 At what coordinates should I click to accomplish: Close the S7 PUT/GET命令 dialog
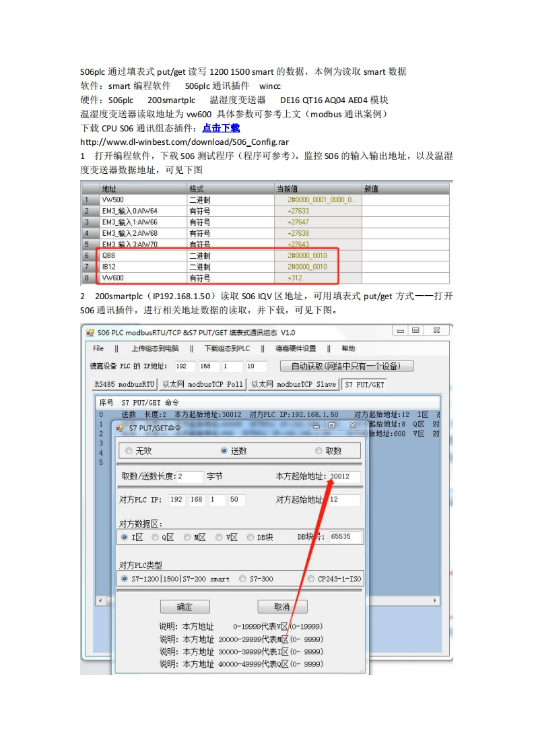pos(352,426)
